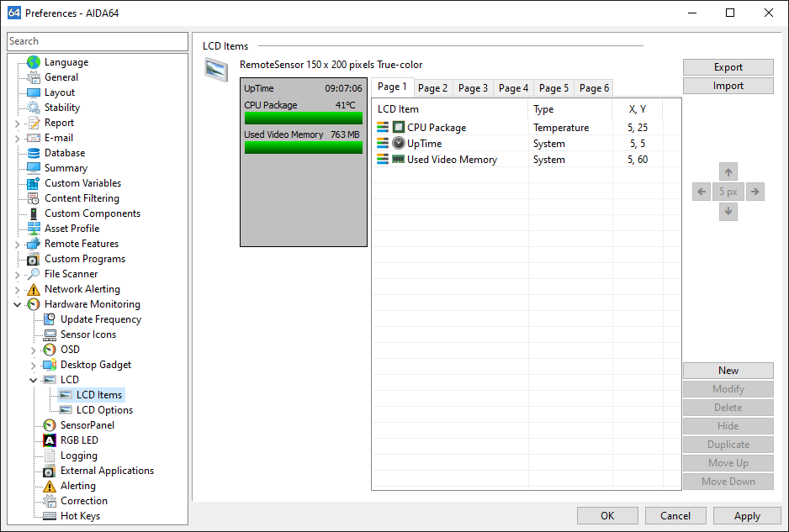Click the Layout monitor icon

(34, 92)
